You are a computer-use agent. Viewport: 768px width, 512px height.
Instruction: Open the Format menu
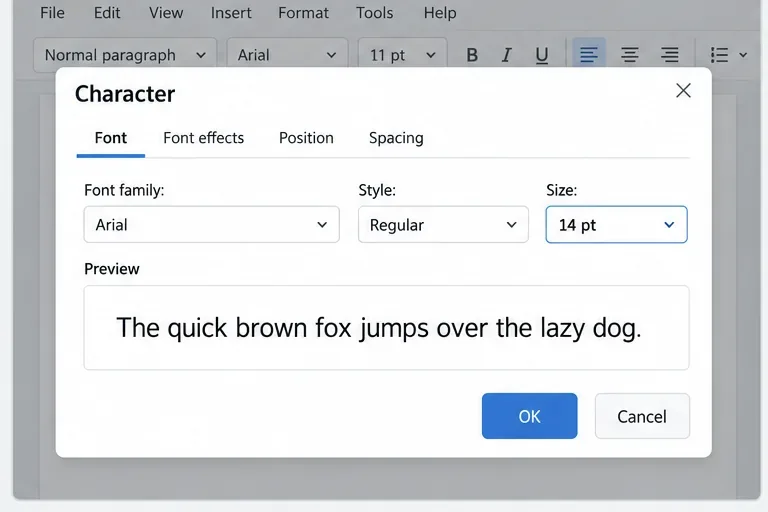(303, 13)
